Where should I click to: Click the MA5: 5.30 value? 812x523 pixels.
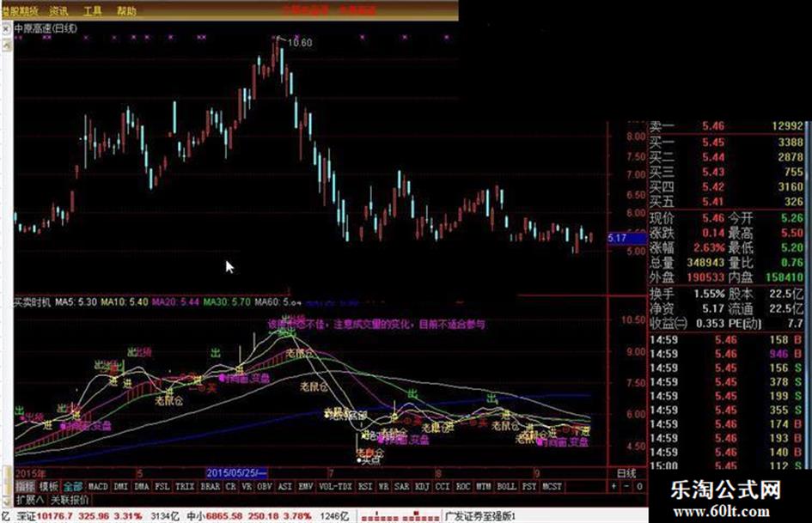click(x=76, y=302)
